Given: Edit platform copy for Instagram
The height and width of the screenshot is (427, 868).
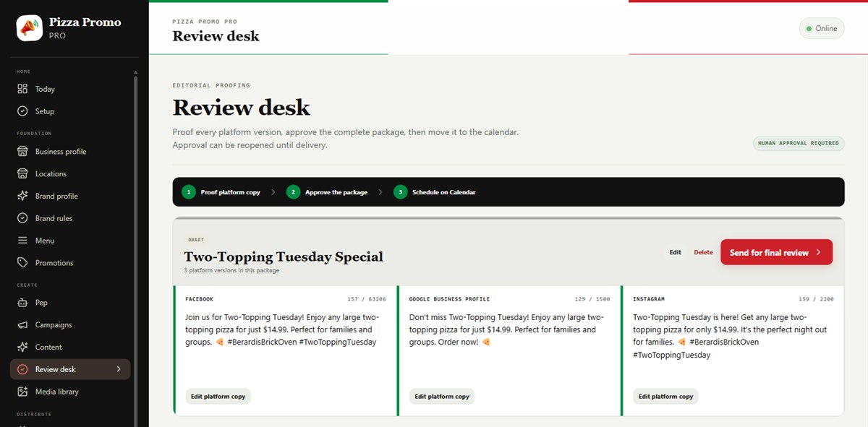Looking at the screenshot, I should pos(665,396).
